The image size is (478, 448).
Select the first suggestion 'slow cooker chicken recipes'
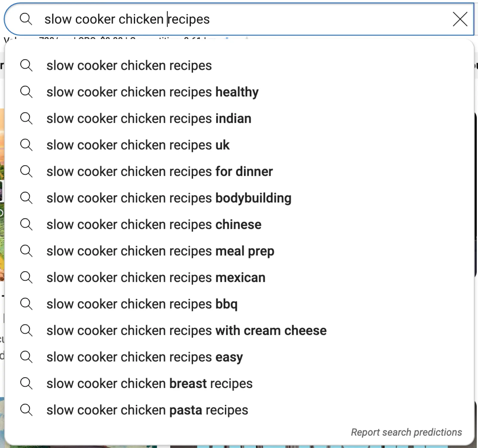click(129, 66)
